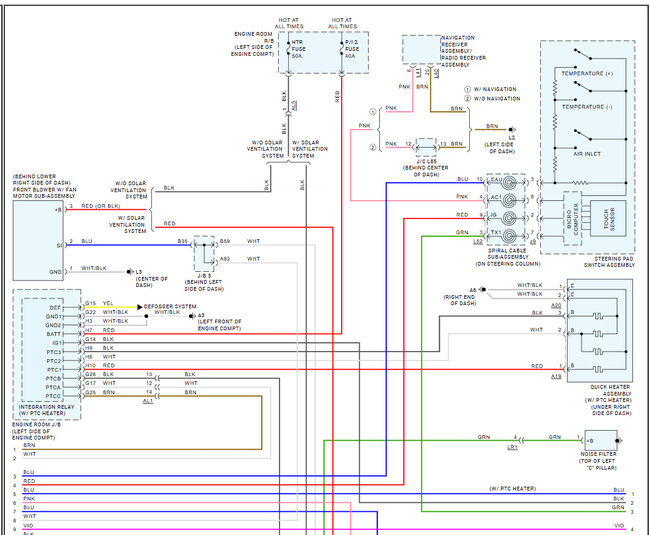Click the AL5 connector label
This screenshot has height=535, width=650.
point(294,105)
